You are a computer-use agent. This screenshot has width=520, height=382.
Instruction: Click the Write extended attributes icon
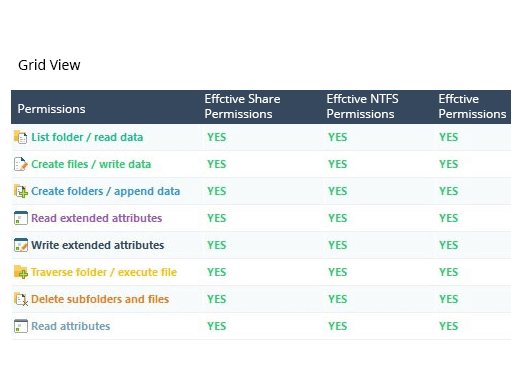click(21, 245)
